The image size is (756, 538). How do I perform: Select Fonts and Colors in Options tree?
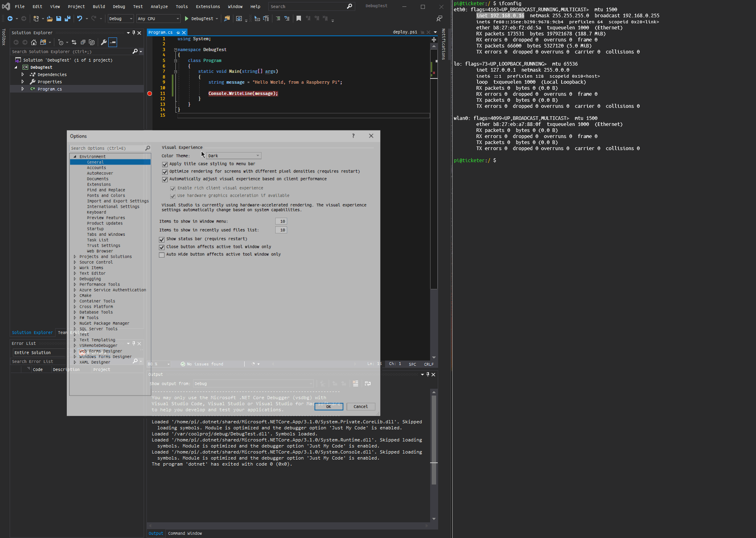click(x=106, y=196)
